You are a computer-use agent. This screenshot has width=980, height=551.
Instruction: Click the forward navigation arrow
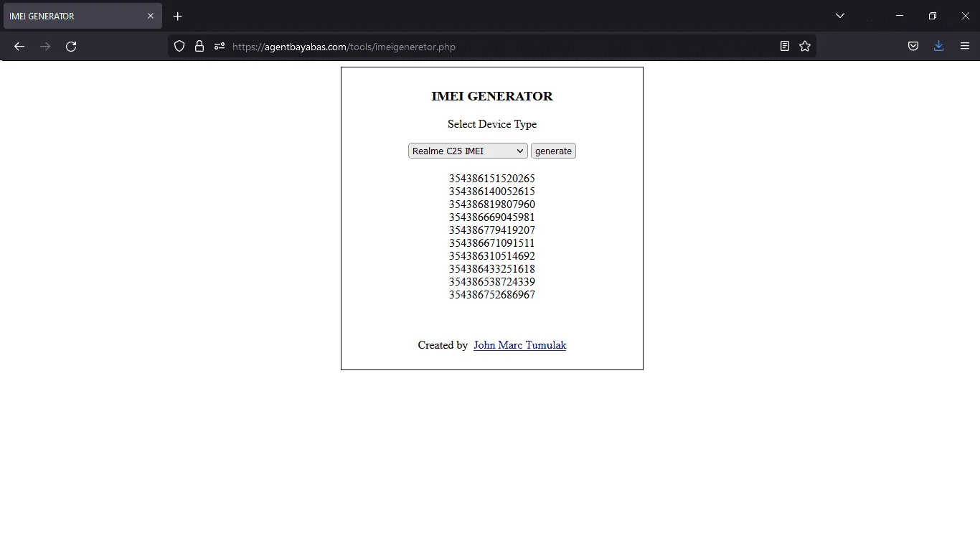click(x=45, y=47)
